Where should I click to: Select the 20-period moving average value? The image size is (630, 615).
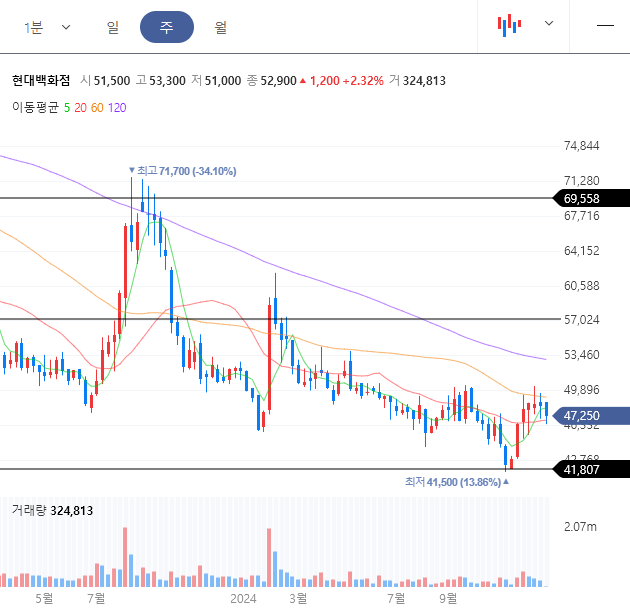click(x=80, y=108)
